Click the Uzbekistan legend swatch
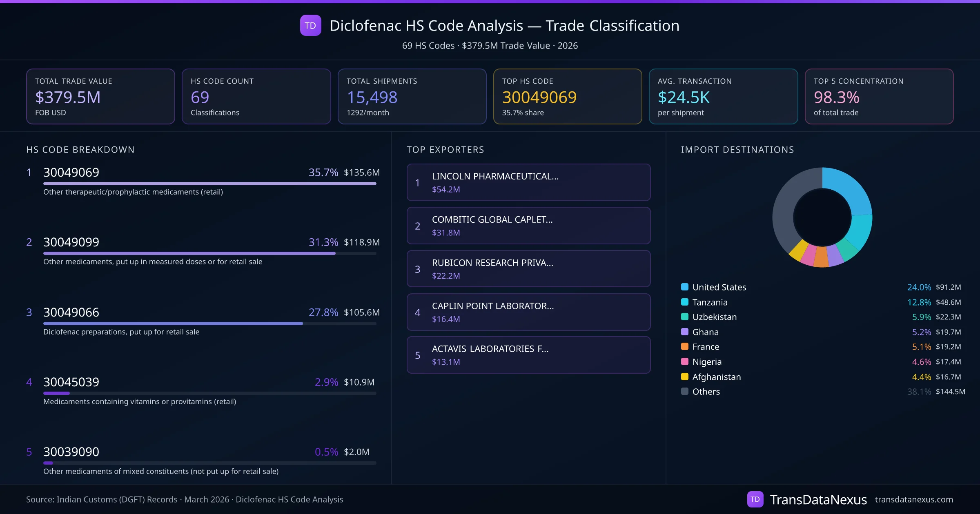980x514 pixels. [x=684, y=317]
